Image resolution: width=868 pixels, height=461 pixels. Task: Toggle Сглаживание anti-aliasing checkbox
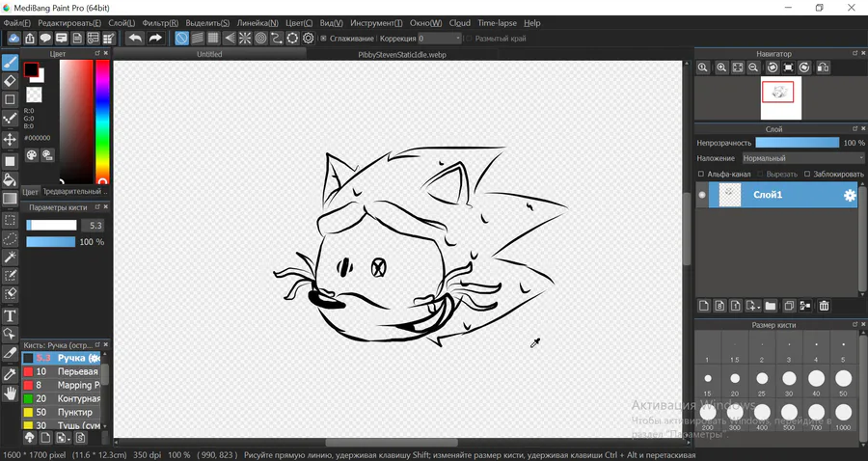(324, 39)
